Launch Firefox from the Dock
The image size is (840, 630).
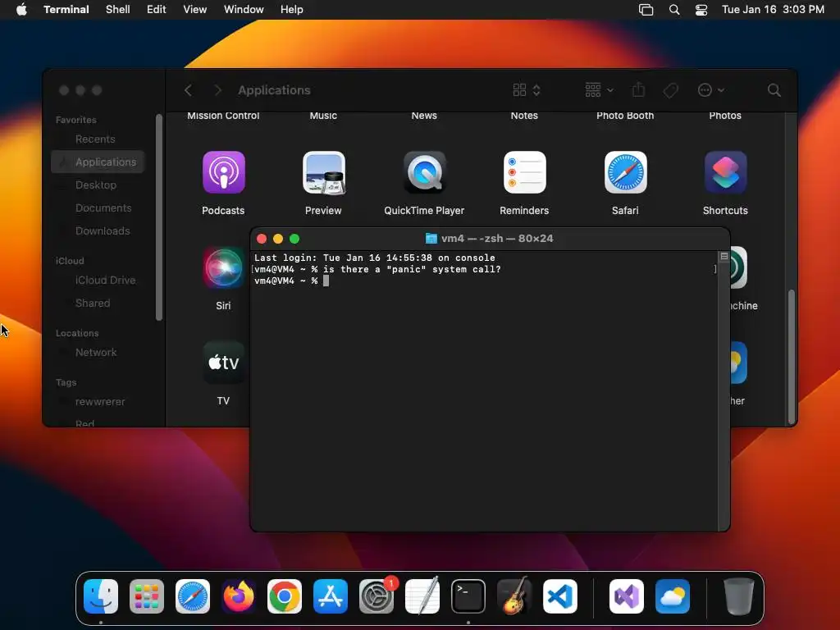point(239,596)
